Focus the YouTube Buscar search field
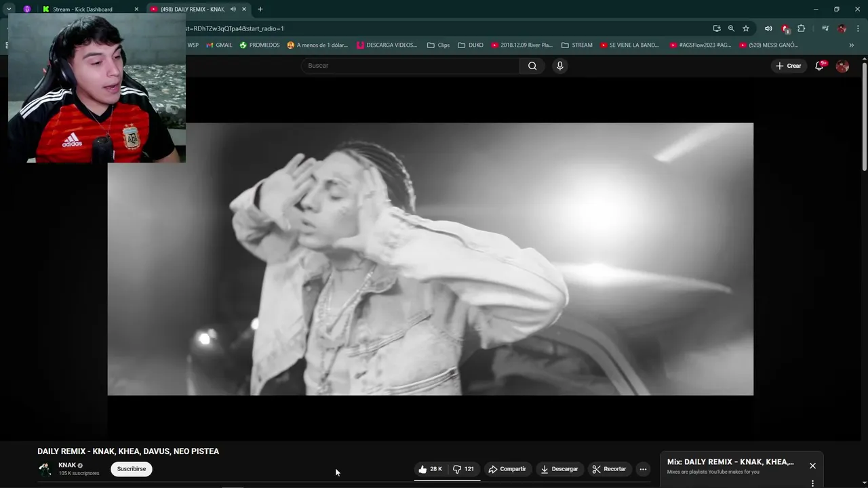The width and height of the screenshot is (868, 488). 410,66
